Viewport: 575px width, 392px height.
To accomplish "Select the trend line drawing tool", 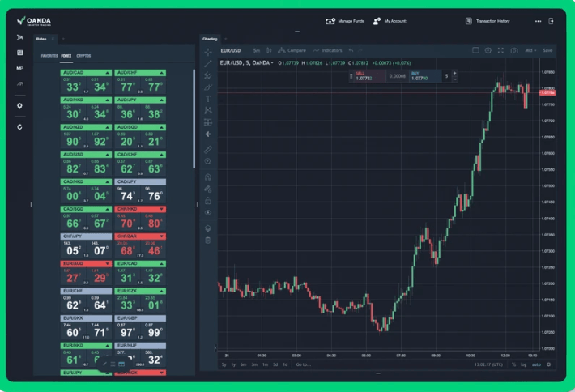I will [x=208, y=64].
